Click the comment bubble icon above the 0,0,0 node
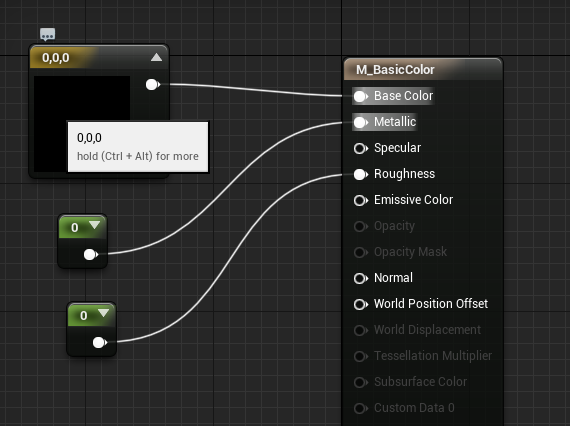Viewport: 570px width, 426px height. (48, 35)
